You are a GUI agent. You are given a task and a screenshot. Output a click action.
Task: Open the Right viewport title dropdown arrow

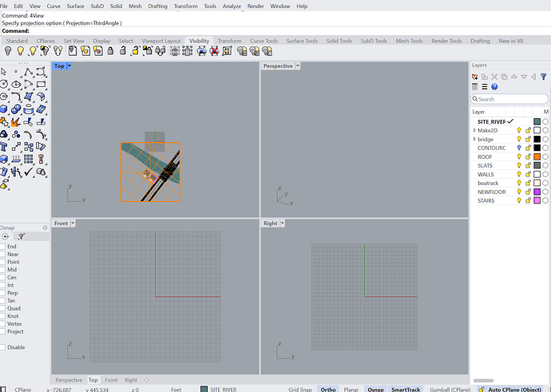pyautogui.click(x=283, y=223)
